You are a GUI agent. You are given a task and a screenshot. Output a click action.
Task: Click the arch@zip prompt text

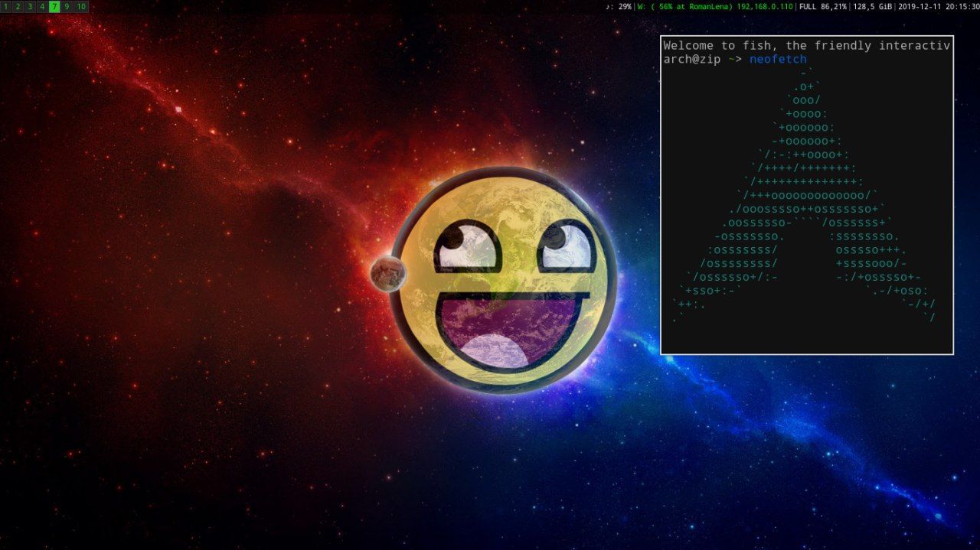pos(692,59)
